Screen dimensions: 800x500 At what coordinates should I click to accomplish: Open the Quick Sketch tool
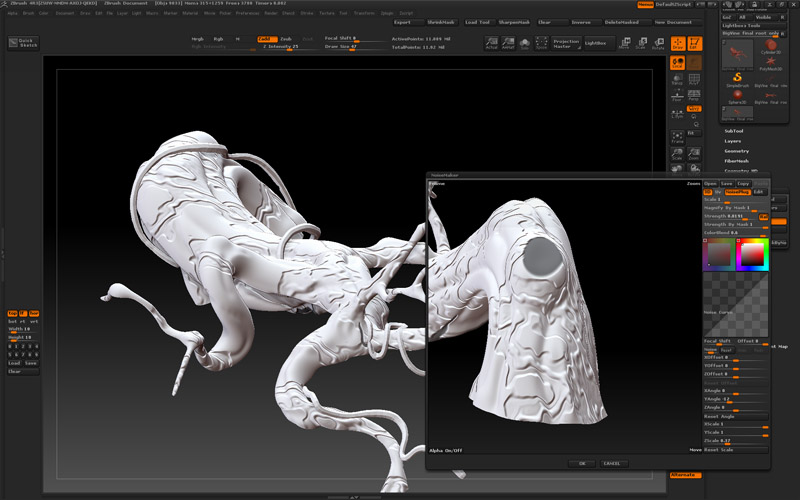click(23, 43)
